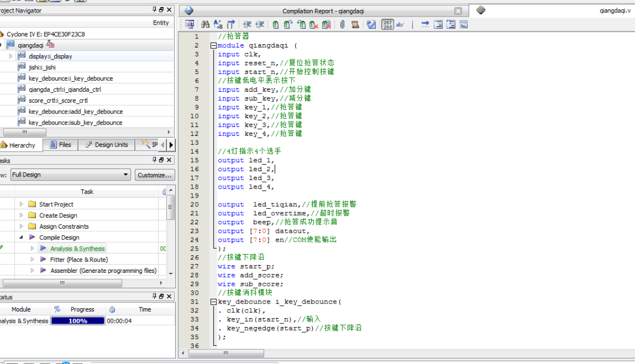Click the increase indent toolbar icon
Viewport: 635px width, 364px height.
click(247, 25)
